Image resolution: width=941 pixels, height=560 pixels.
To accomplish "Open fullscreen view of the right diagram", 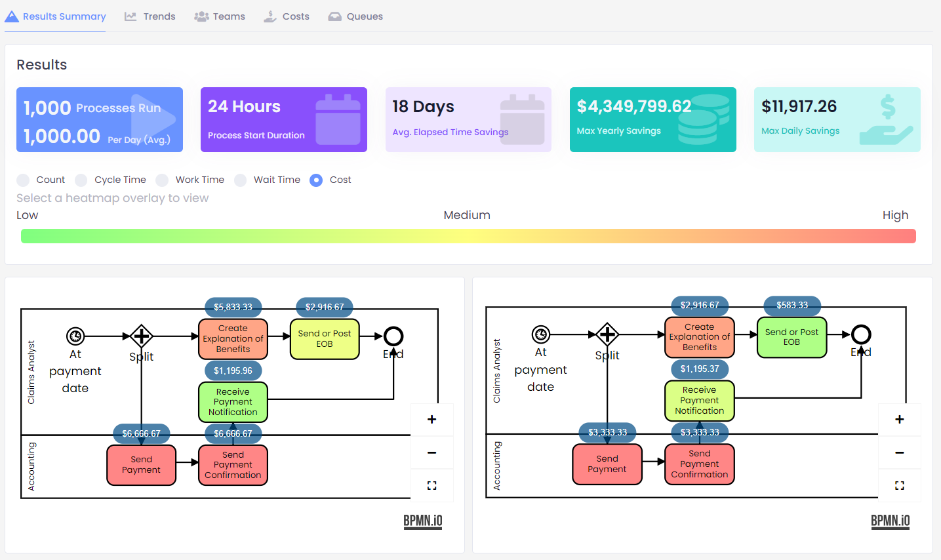I will (899, 485).
